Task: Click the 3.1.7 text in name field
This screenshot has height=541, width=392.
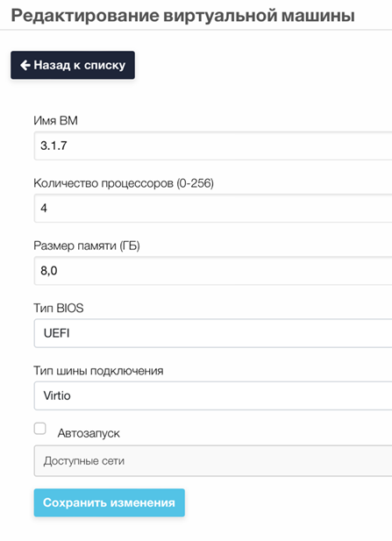Action: (53, 146)
